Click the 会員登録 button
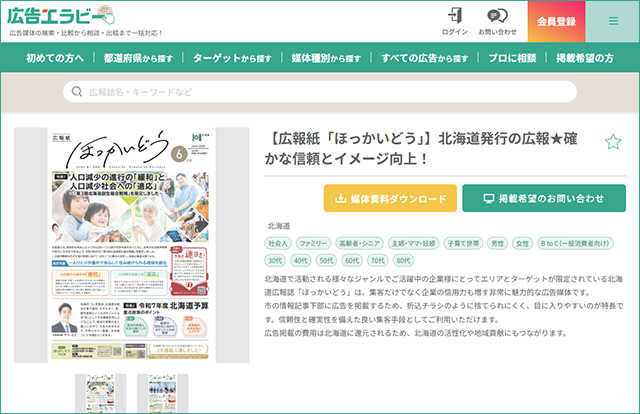640x414 pixels. pyautogui.click(x=557, y=20)
